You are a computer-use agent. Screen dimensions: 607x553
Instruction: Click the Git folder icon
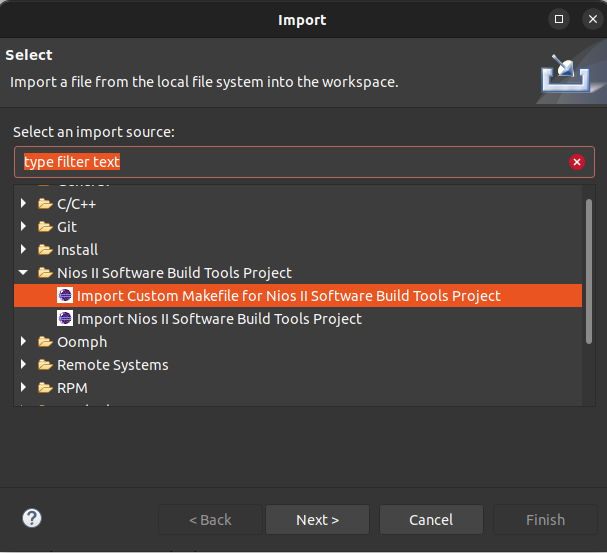pyautogui.click(x=45, y=227)
